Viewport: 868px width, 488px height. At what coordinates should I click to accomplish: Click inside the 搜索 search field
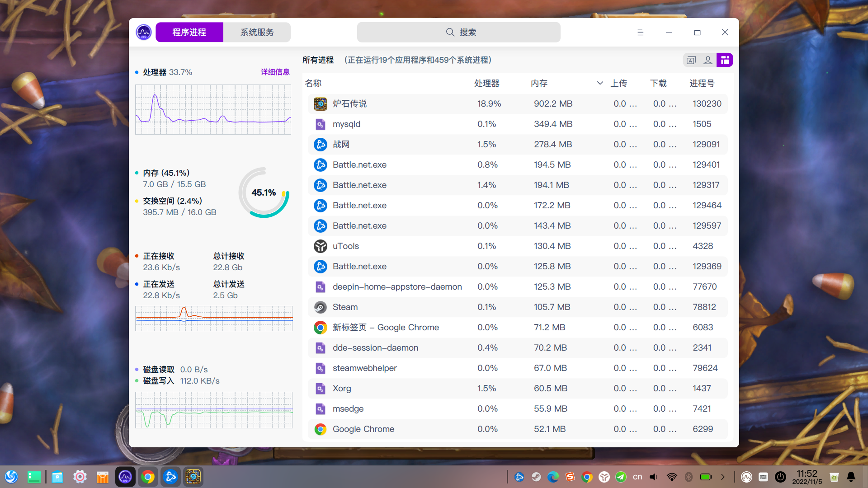click(x=458, y=32)
